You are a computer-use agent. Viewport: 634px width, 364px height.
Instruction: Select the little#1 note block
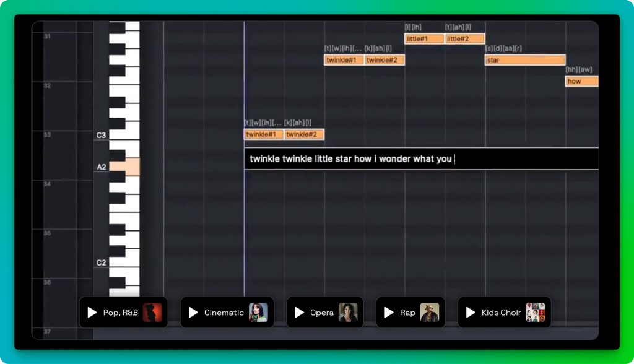coord(425,39)
